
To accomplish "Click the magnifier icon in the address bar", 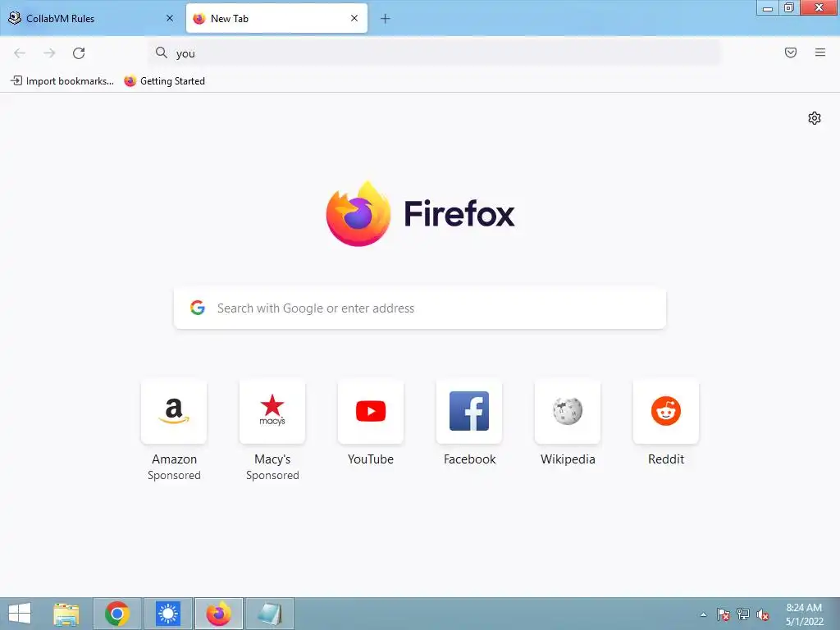I will 162,52.
